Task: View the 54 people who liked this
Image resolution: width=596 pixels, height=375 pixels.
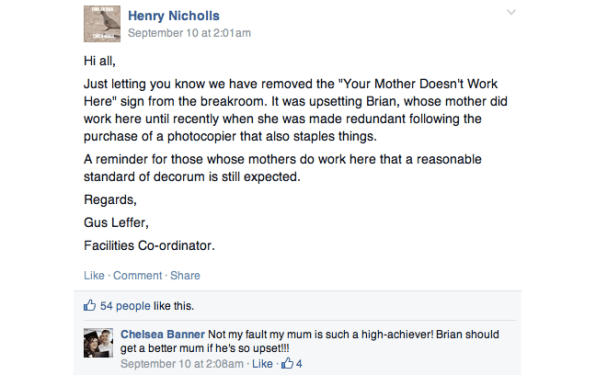Action: coord(125,306)
